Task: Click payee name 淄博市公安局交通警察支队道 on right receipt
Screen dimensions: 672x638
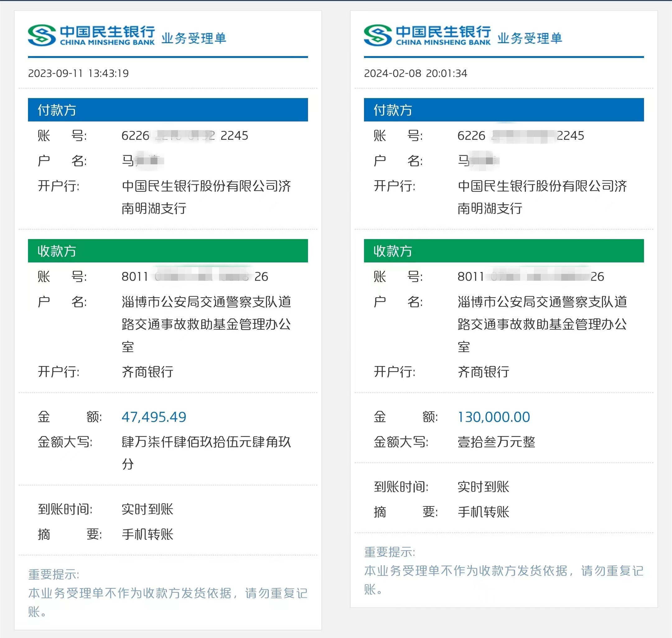Action: coord(542,302)
